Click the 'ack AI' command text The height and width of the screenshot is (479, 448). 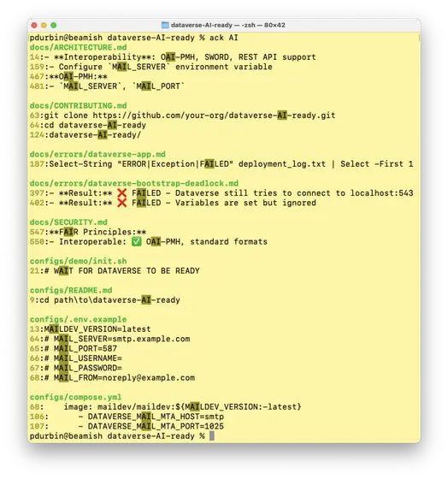point(223,38)
